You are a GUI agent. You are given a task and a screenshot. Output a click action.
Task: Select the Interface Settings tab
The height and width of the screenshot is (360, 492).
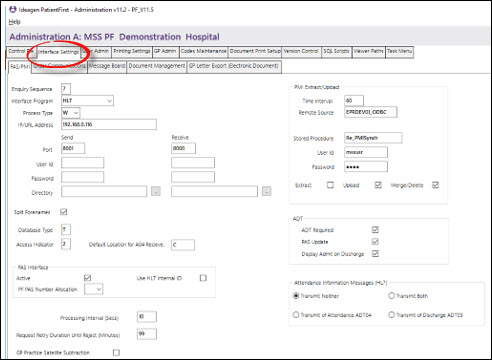pos(59,52)
